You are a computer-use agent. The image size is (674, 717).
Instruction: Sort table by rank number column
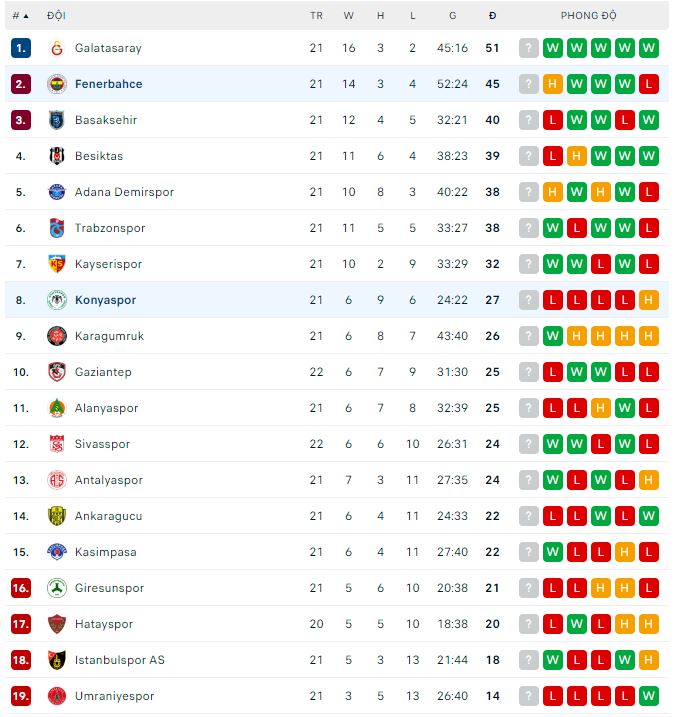[20, 16]
